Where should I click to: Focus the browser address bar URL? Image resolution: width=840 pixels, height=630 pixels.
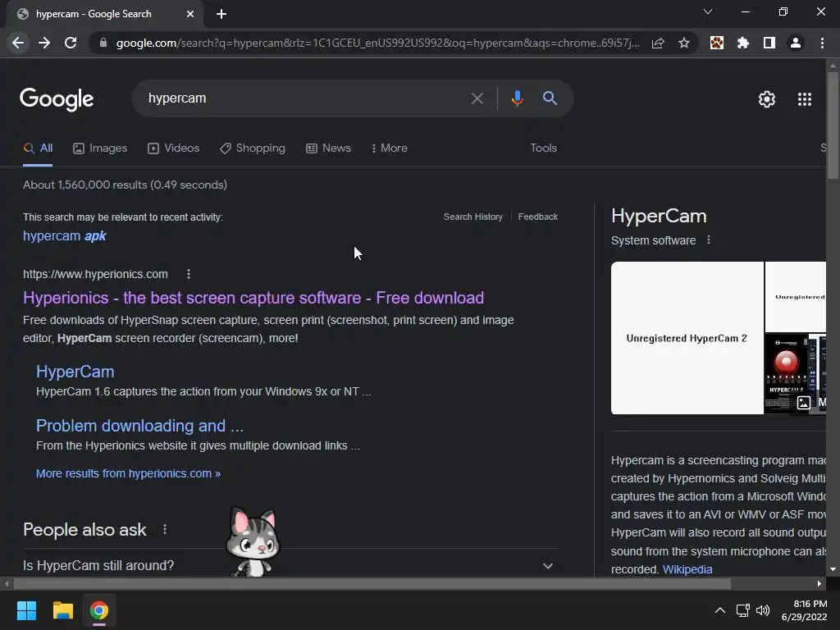377,43
